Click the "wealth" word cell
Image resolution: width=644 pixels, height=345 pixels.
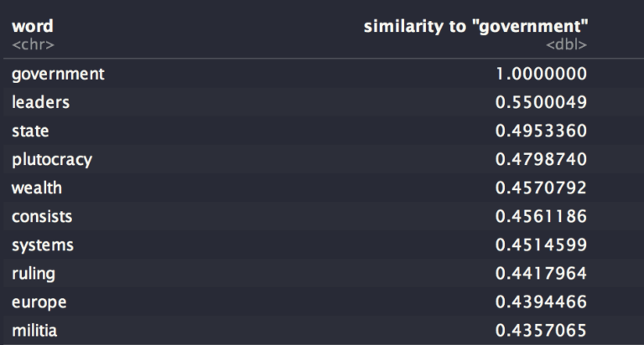[37, 188]
